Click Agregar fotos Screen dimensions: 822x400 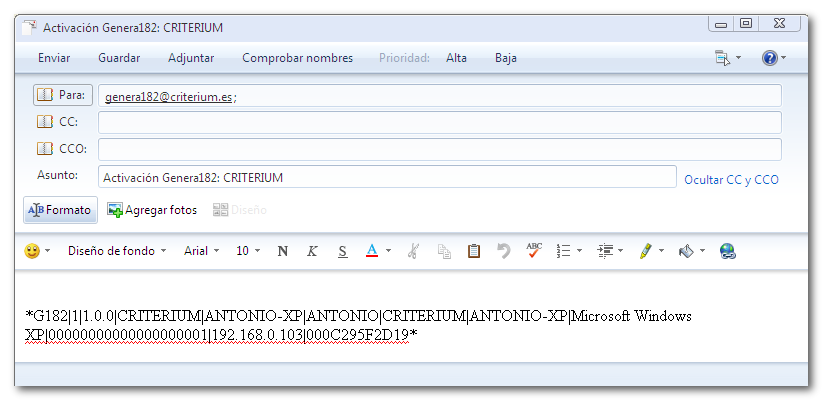click(152, 210)
